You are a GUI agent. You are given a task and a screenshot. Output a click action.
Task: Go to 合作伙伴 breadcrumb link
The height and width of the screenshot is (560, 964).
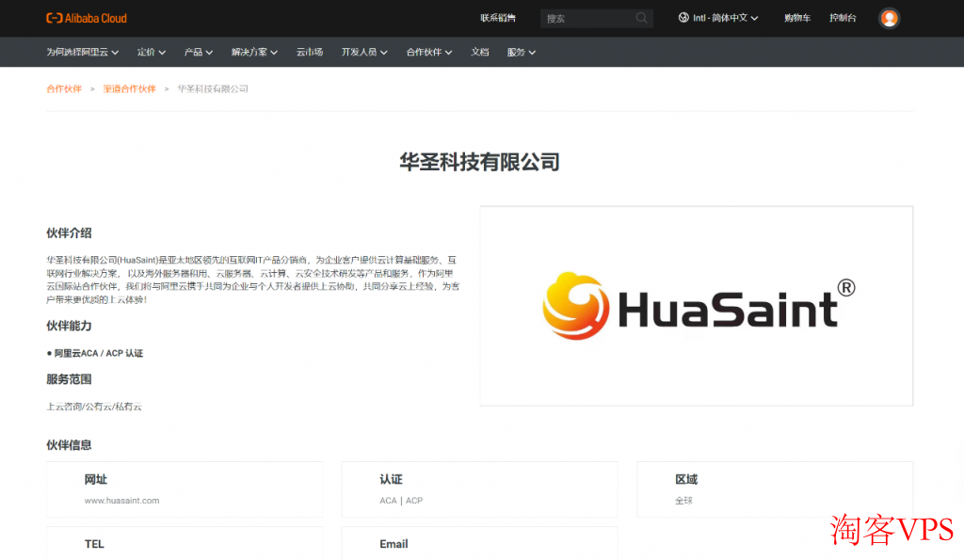click(64, 89)
